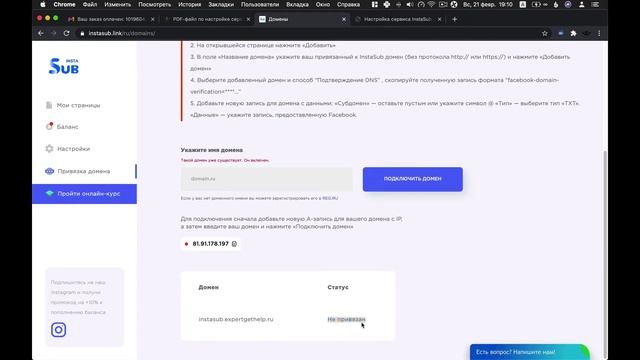640x360 pixels.
Task: Open the Закладки menu
Action: tap(221, 4)
